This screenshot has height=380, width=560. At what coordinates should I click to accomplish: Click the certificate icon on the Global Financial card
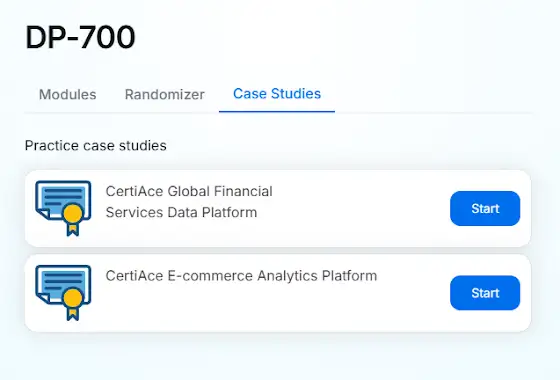click(63, 208)
